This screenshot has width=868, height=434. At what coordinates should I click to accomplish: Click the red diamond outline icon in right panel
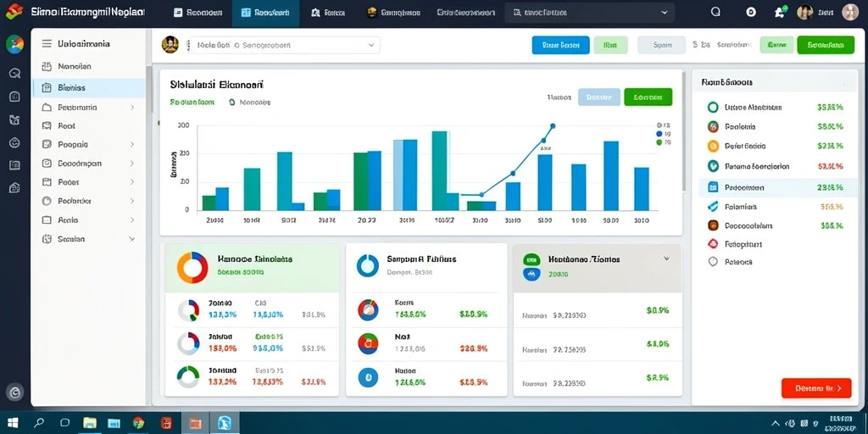click(x=713, y=243)
